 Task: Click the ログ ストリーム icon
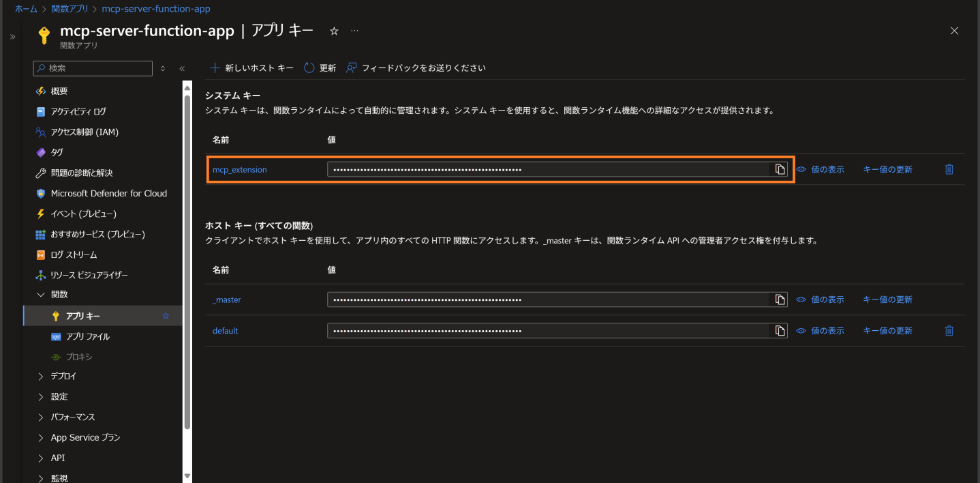[x=40, y=254]
